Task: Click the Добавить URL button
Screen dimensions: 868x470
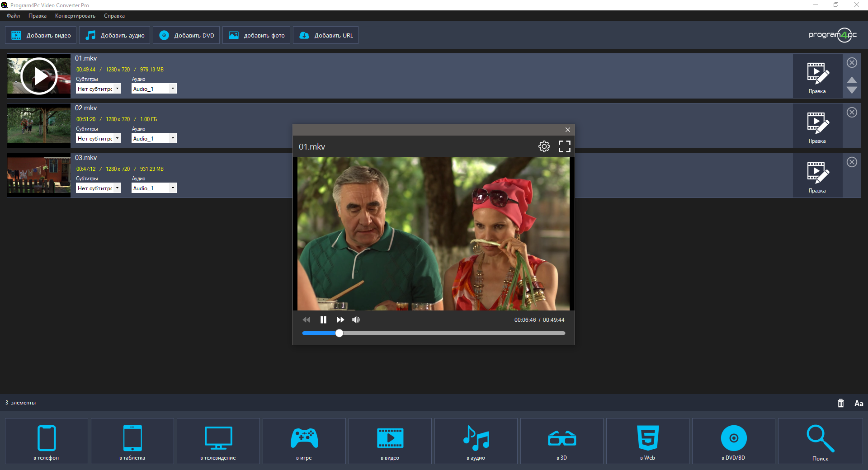Action: click(x=325, y=35)
